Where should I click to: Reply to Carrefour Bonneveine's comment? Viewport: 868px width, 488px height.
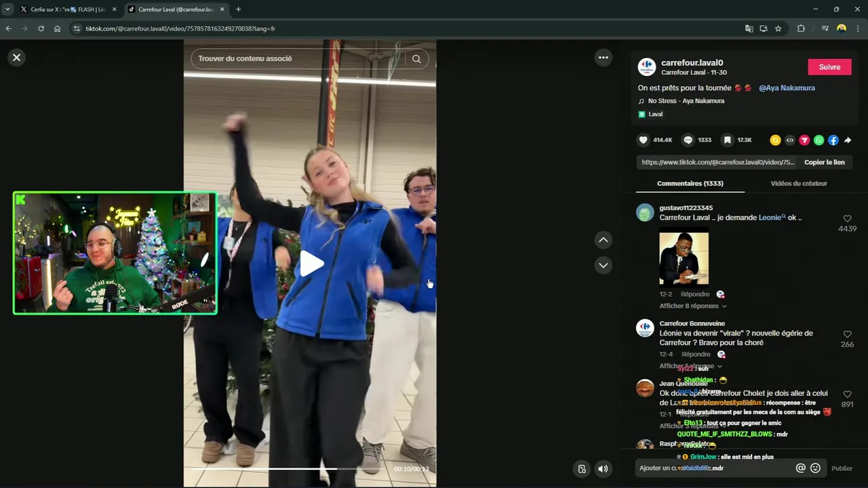point(695,354)
